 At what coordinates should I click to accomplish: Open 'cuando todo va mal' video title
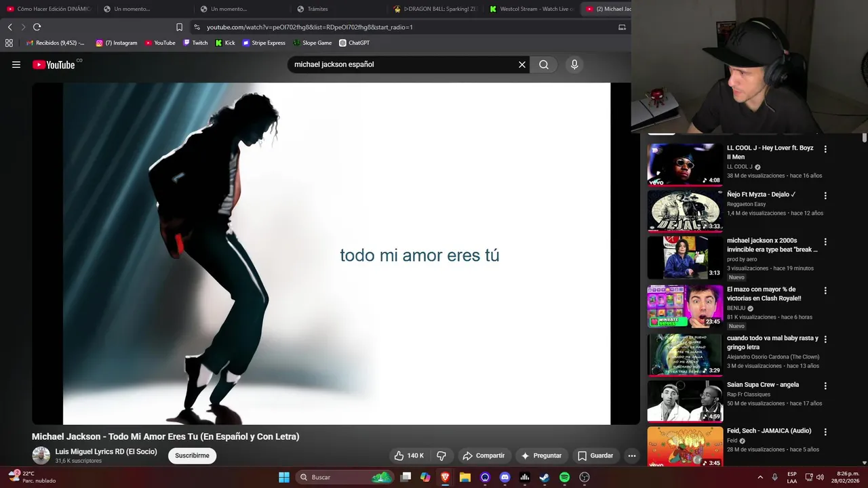point(772,342)
